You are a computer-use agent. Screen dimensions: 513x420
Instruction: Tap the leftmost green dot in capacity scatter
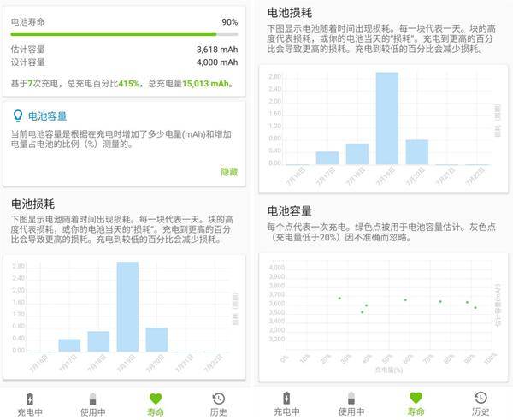(339, 299)
